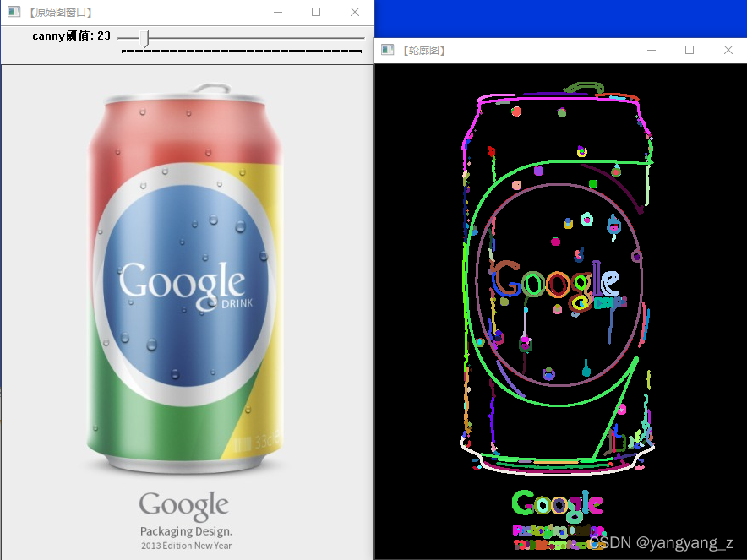Minimize the 轮廓图 window

[652, 50]
